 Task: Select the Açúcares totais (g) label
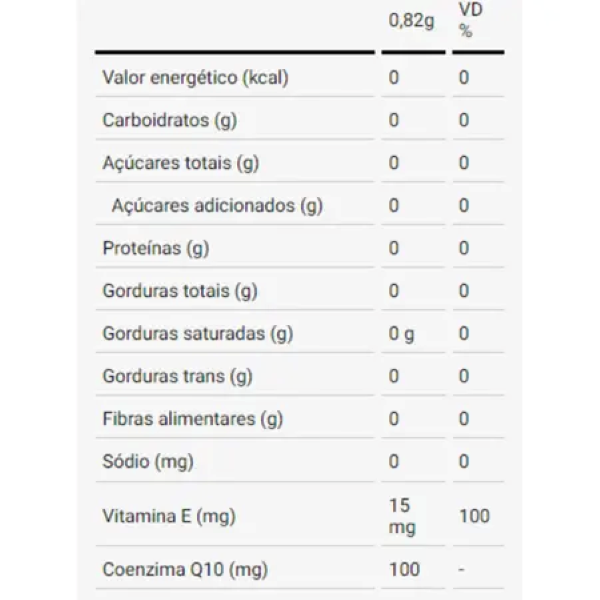(181, 163)
